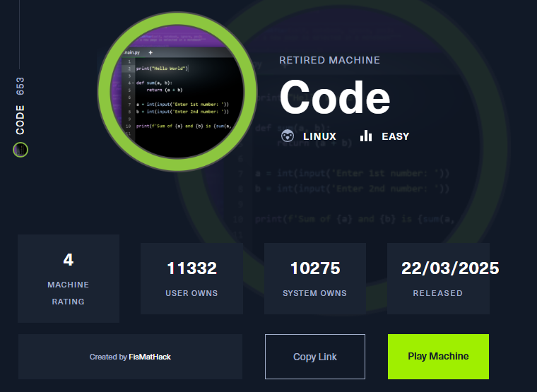Click the vertical CODE sidebar label

(20, 119)
